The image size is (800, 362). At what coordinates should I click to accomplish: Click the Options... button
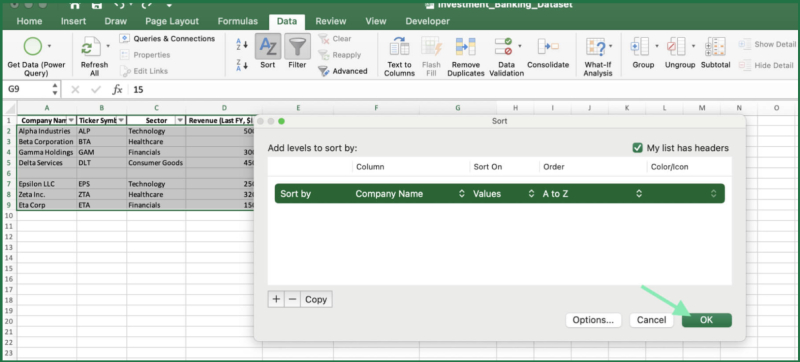point(593,320)
